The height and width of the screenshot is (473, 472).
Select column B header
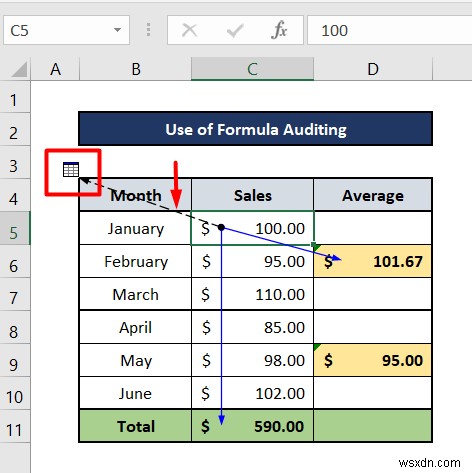[x=136, y=69]
